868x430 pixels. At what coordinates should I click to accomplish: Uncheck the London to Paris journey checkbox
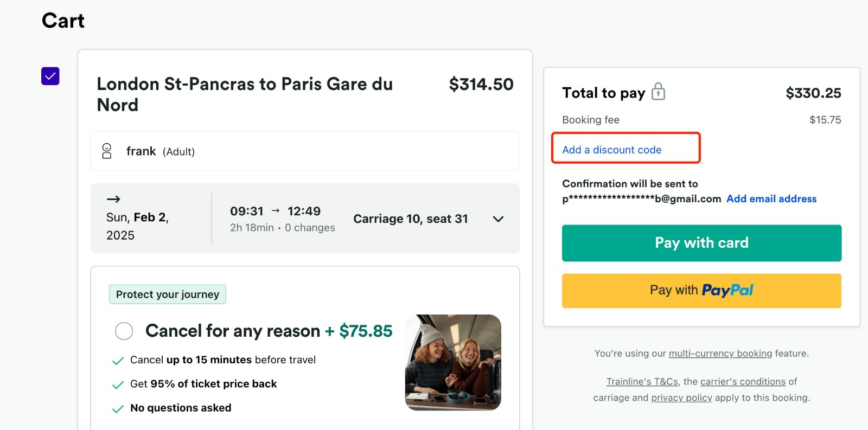tap(50, 76)
